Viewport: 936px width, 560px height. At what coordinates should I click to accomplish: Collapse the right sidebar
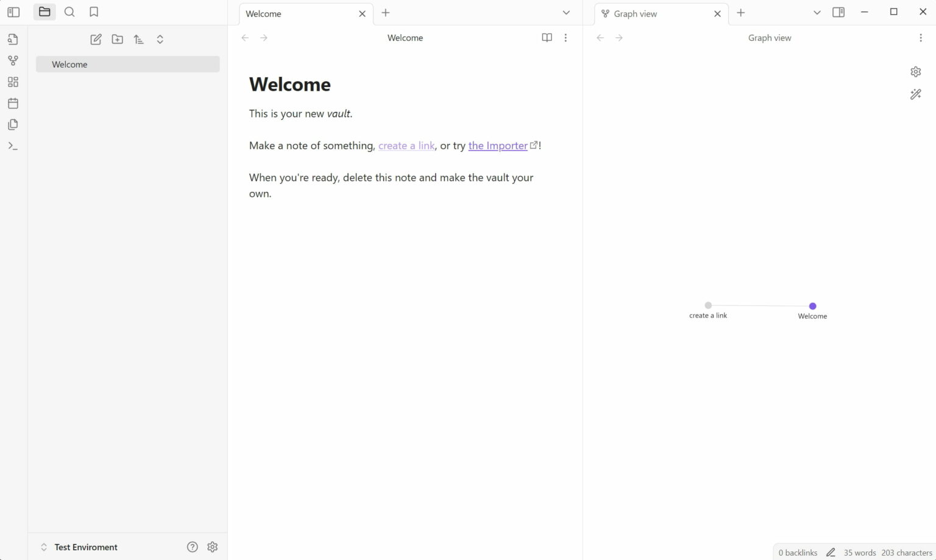coord(838,12)
